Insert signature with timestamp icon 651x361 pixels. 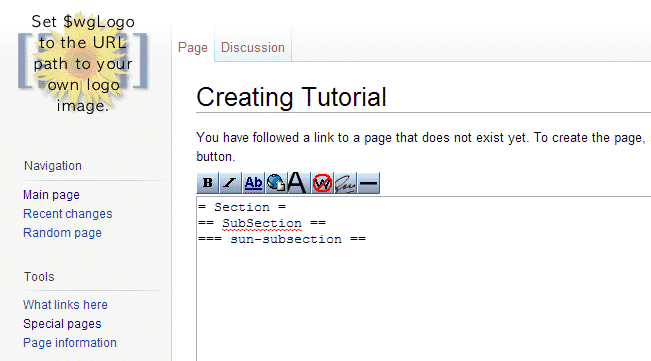tap(345, 183)
